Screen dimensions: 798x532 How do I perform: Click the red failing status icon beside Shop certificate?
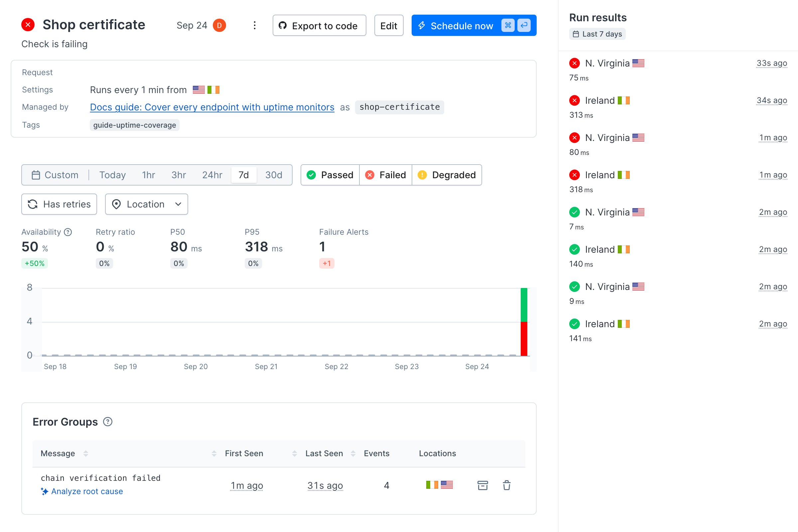(28, 25)
